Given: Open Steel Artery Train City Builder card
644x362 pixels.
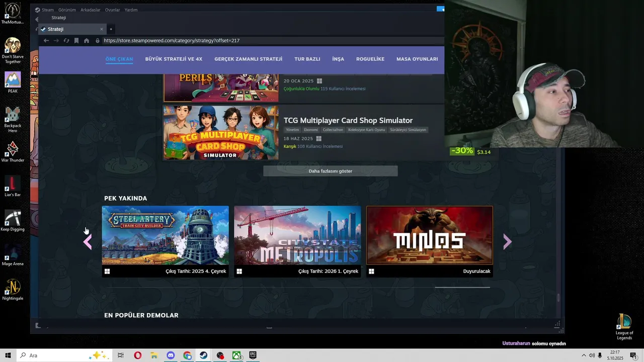Looking at the screenshot, I should coord(165,241).
